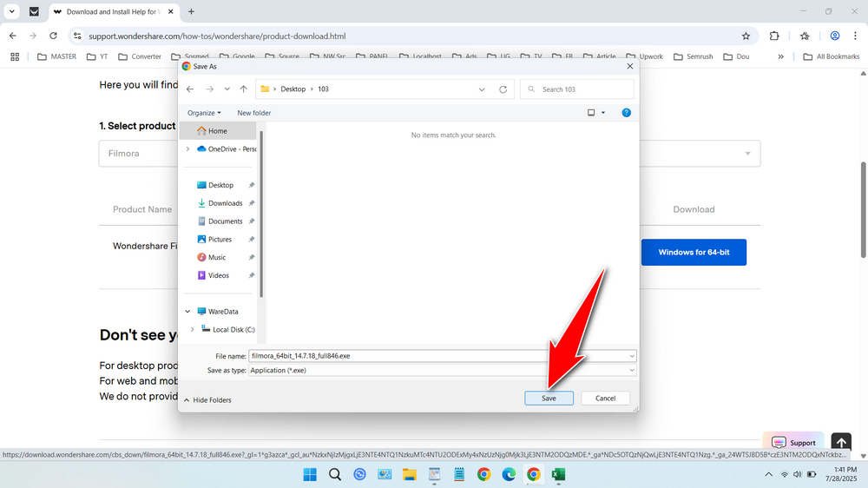Go forward in Save As dialog

point(210,89)
